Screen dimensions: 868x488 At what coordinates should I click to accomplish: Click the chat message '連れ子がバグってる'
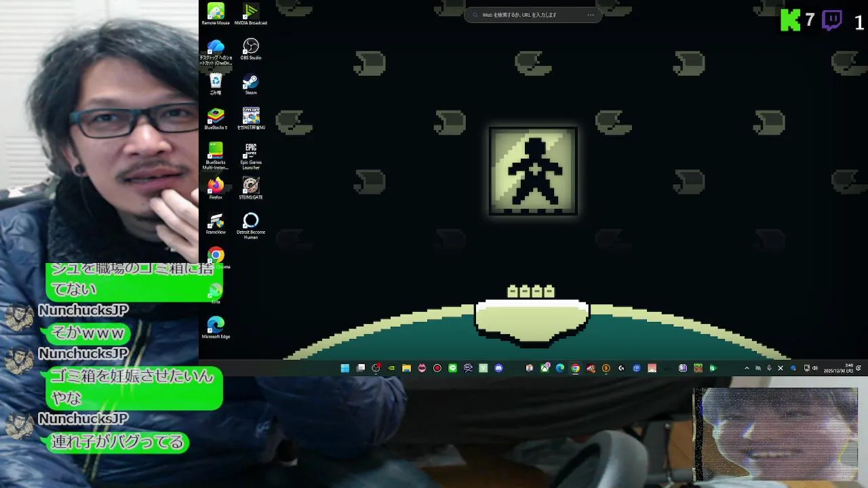click(118, 443)
